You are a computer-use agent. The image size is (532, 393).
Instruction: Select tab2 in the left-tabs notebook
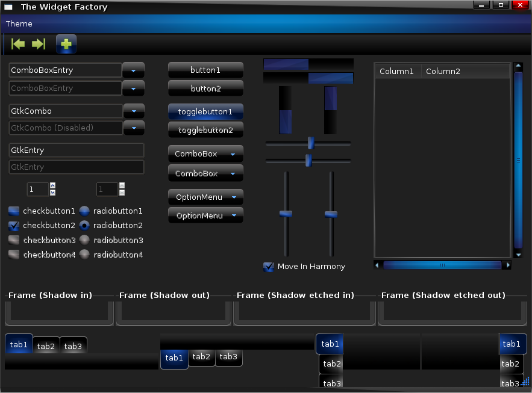click(x=331, y=364)
